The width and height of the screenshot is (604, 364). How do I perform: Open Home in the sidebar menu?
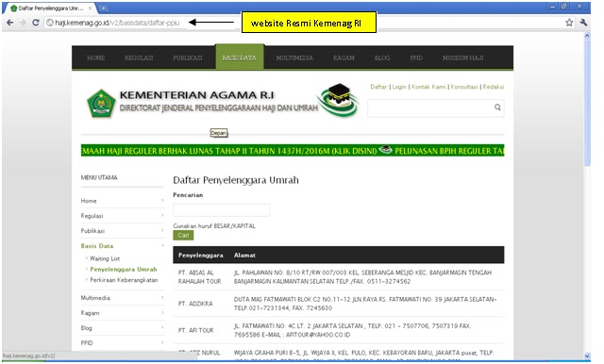click(x=89, y=201)
